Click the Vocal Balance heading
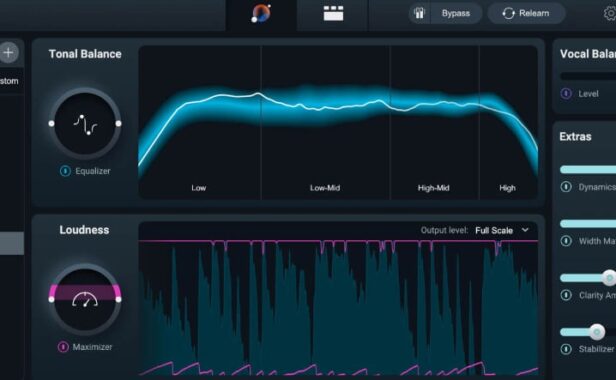Viewport: 616px width, 380px height. pyautogui.click(x=588, y=54)
